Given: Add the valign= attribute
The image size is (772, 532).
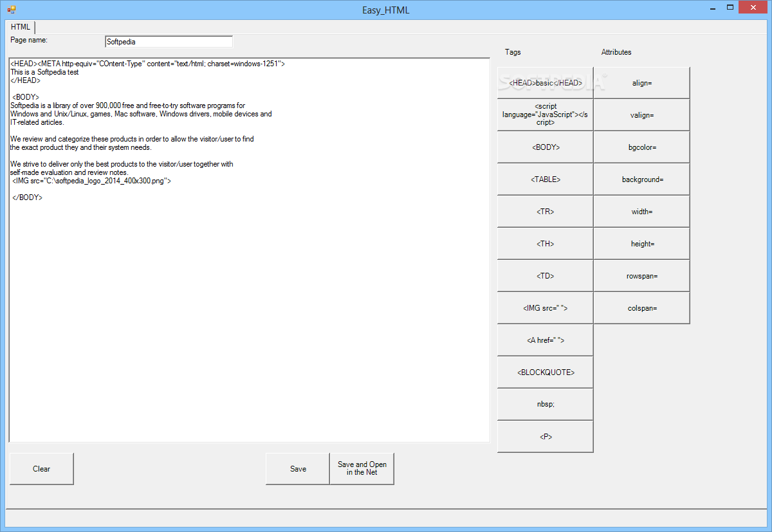Looking at the screenshot, I should [642, 115].
